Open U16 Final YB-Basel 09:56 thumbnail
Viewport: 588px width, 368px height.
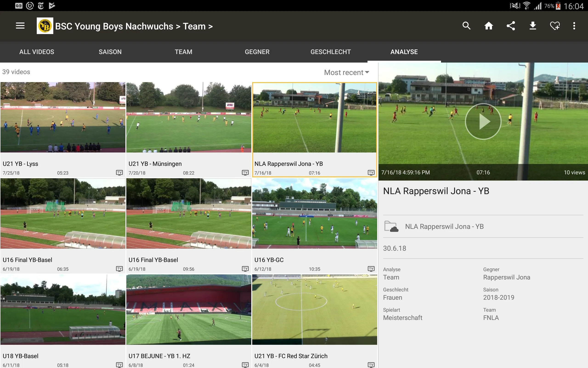coord(189,213)
